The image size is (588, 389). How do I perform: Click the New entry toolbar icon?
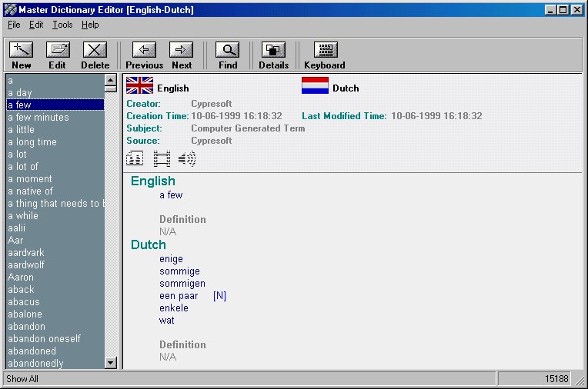click(x=22, y=51)
